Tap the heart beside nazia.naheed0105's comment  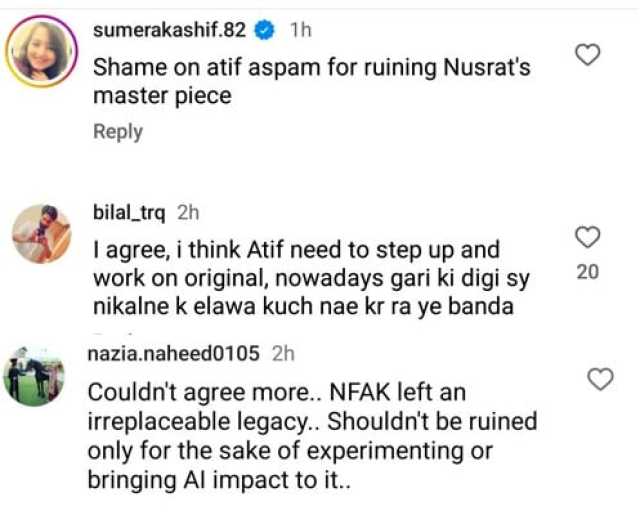(600, 379)
